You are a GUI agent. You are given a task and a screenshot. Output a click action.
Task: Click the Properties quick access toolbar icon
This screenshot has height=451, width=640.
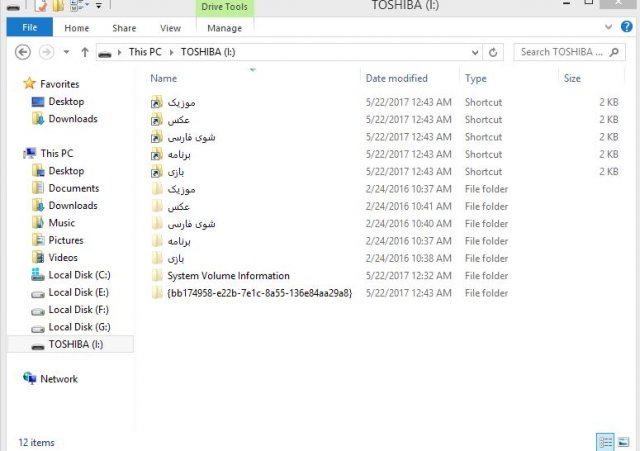(x=40, y=6)
